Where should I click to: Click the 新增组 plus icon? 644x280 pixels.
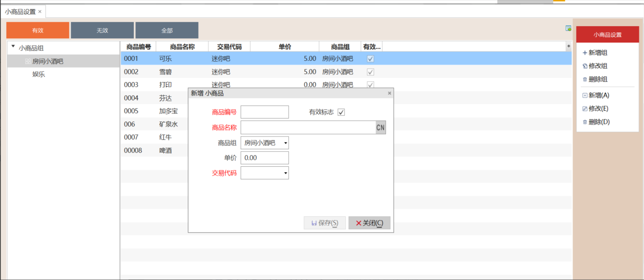[x=585, y=53]
